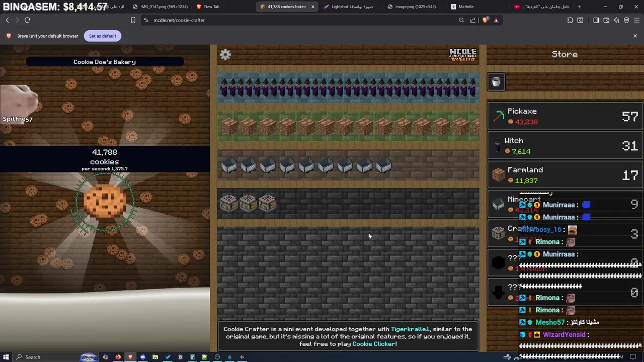The width and height of the screenshot is (644, 362).
Task: Buy a Pickaxe from the store
Action: point(565,116)
